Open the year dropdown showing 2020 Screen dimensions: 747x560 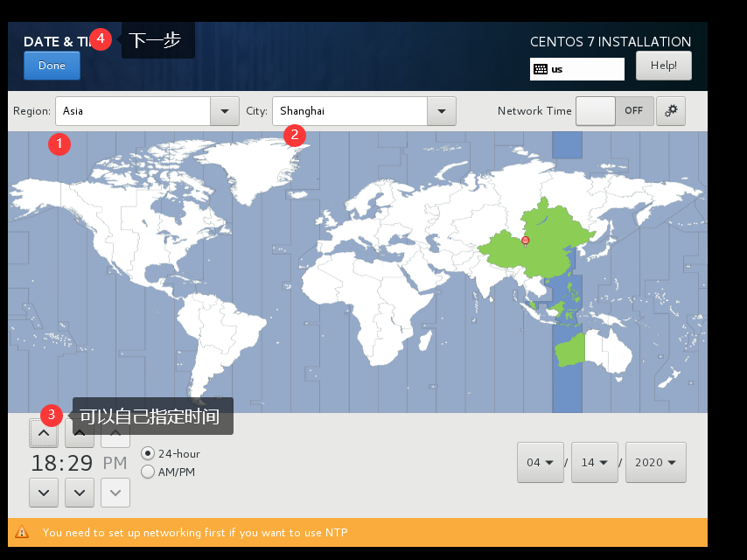pos(655,462)
